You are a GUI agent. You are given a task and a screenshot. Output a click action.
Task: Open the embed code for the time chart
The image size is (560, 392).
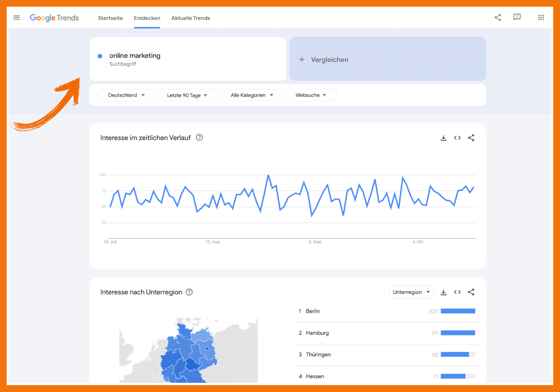click(x=457, y=138)
